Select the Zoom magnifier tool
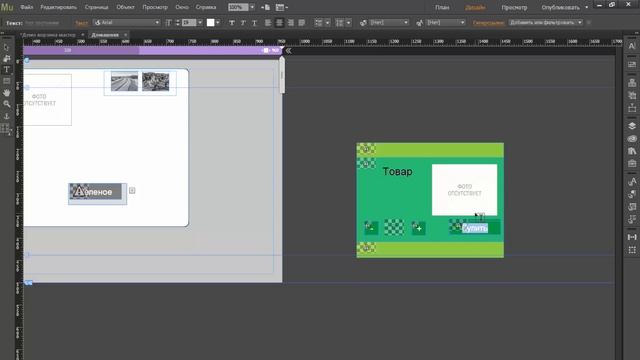The height and width of the screenshot is (360, 640). point(7,104)
